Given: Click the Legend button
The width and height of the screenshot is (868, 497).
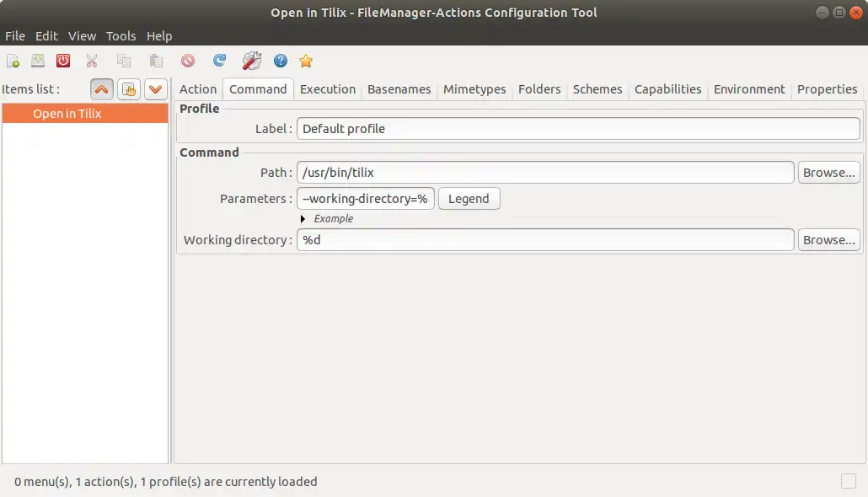Looking at the screenshot, I should pos(469,199).
